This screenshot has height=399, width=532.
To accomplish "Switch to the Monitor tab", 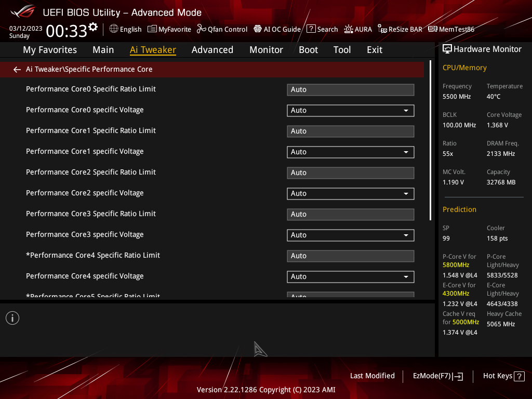I will [x=266, y=50].
